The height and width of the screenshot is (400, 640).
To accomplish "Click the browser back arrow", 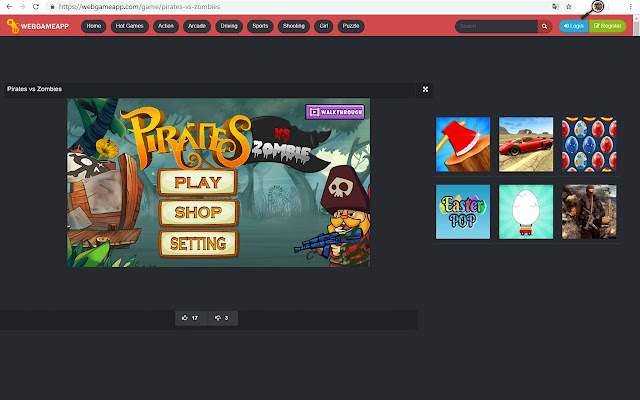I will pos(9,7).
